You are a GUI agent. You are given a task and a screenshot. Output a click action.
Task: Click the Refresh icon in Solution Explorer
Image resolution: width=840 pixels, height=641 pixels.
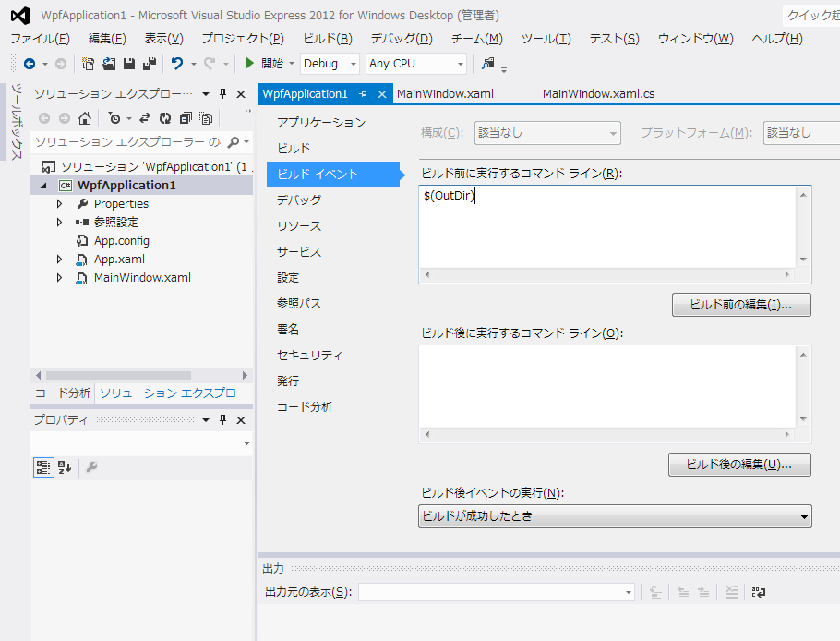[x=165, y=118]
